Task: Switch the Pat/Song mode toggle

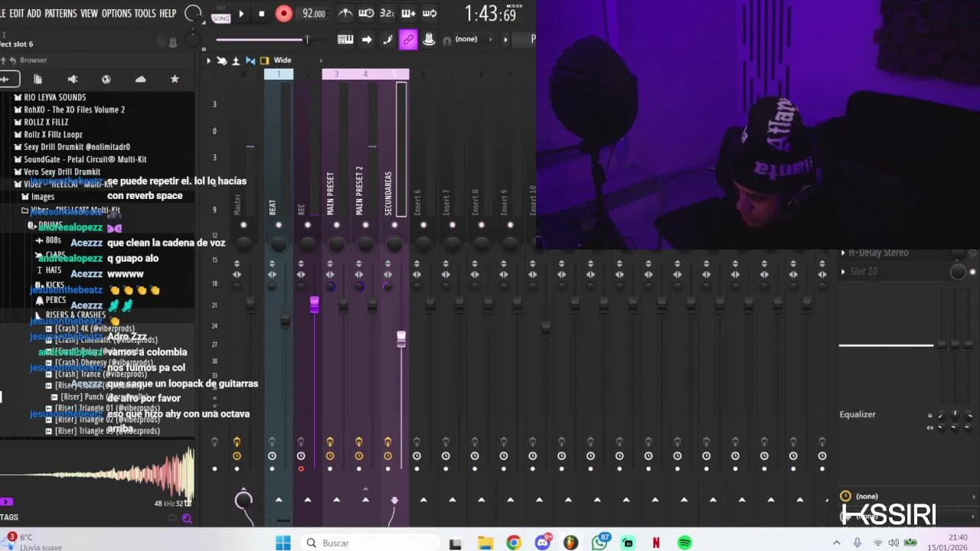Action: tap(221, 14)
